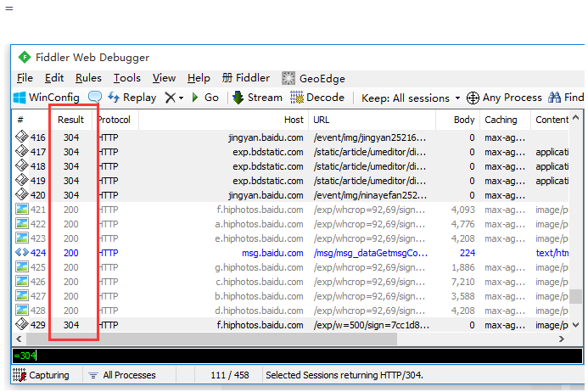The image size is (588, 392).
Task: Click the horizontal scrollbar thumb
Action: (211, 339)
